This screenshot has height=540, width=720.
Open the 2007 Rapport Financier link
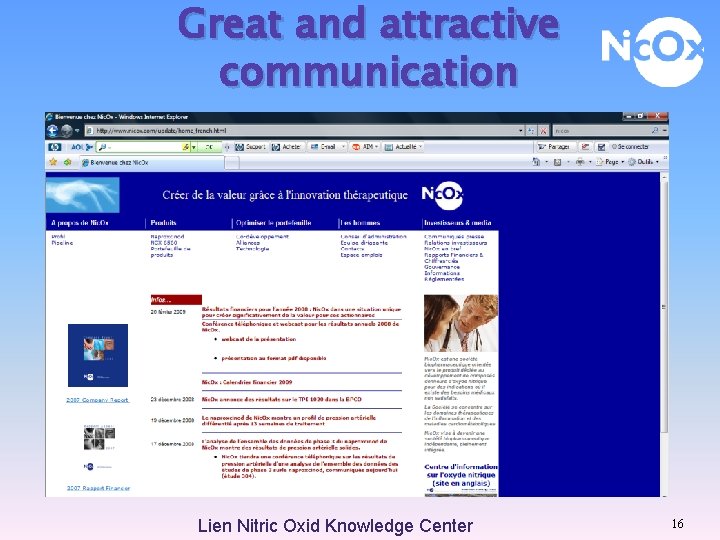point(98,488)
